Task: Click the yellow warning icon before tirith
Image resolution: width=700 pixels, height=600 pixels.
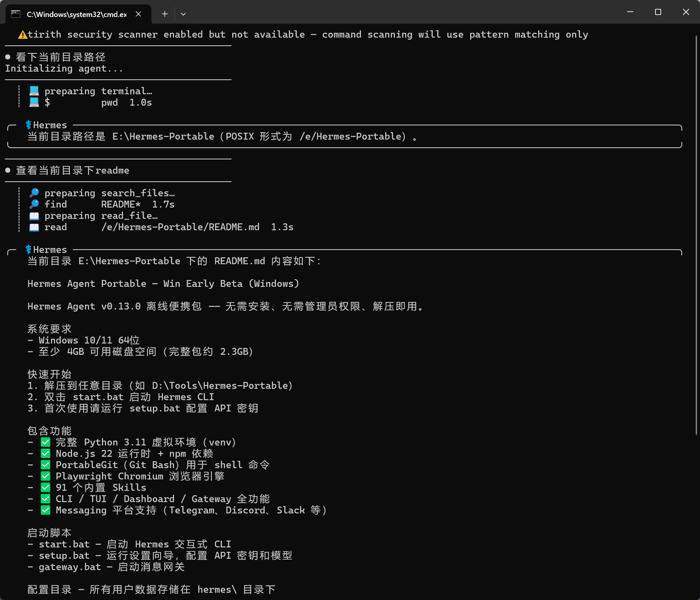Action: 22,35
